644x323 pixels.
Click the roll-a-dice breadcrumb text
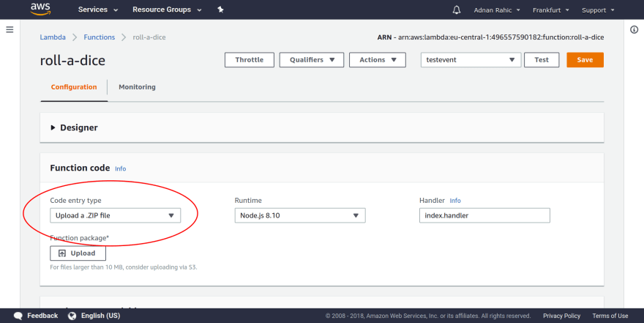(149, 37)
